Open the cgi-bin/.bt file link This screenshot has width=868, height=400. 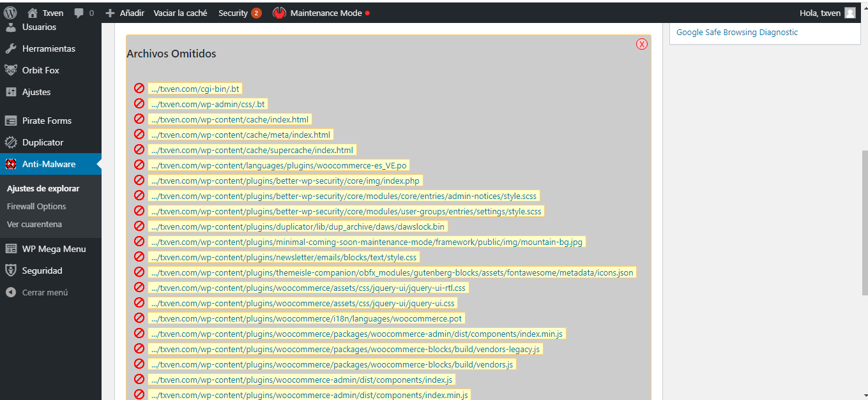pos(195,89)
